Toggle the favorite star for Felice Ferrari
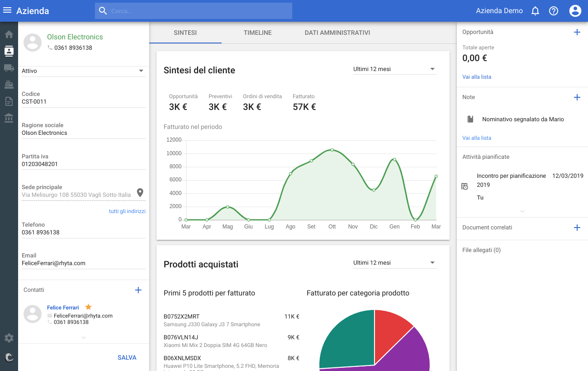The height and width of the screenshot is (371, 588). click(89, 307)
